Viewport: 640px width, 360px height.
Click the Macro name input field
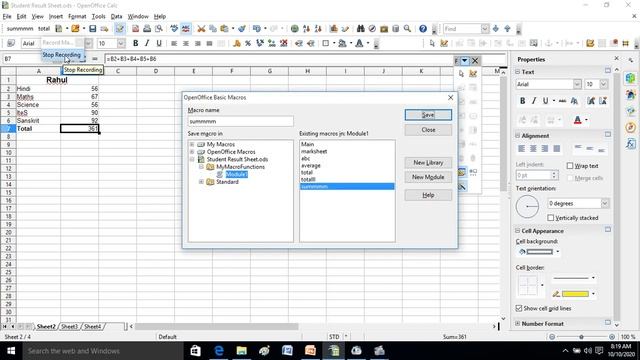(240, 121)
